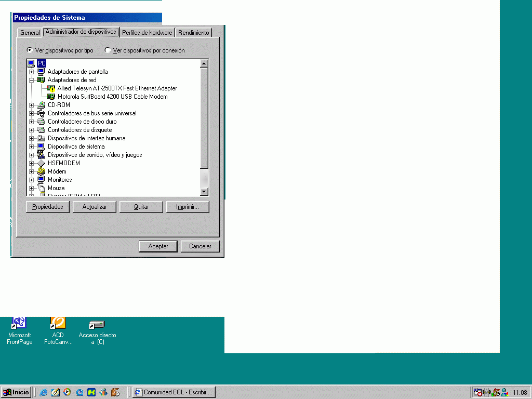Click the Actualizar button
532x399 pixels.
[x=95, y=207]
